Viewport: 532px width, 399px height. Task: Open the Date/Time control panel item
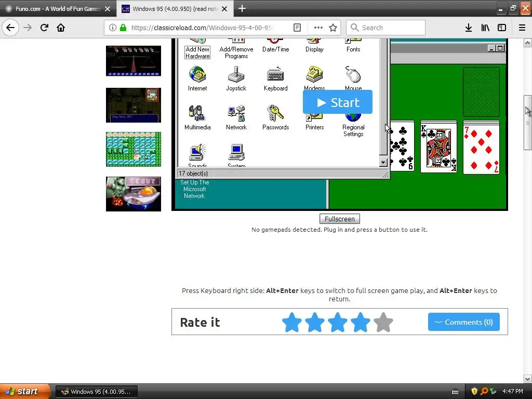point(275,46)
